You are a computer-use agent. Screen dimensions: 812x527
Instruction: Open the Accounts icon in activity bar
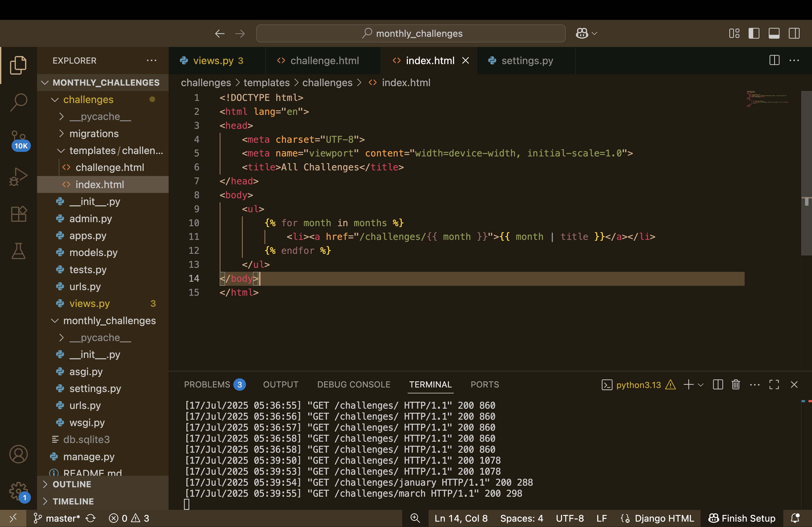click(18, 454)
